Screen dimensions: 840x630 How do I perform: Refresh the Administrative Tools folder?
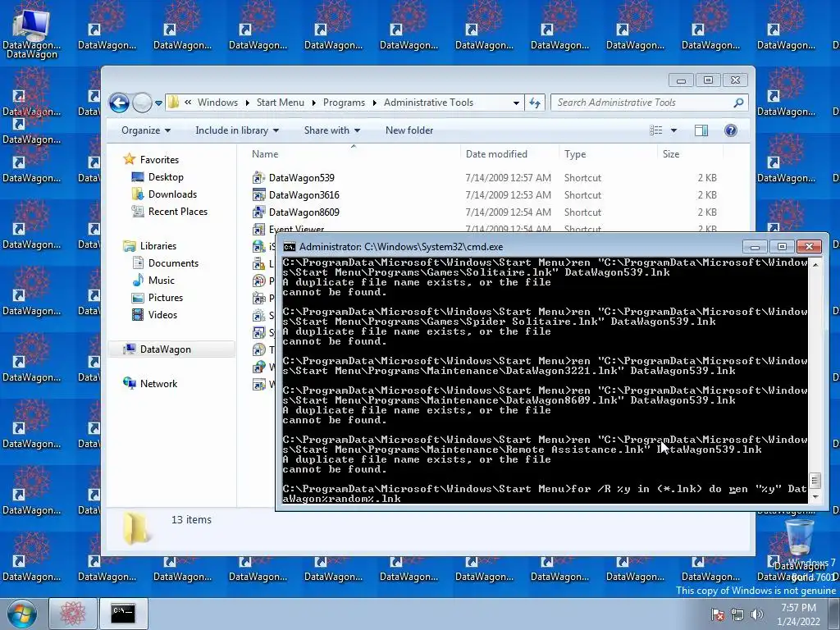coord(535,103)
